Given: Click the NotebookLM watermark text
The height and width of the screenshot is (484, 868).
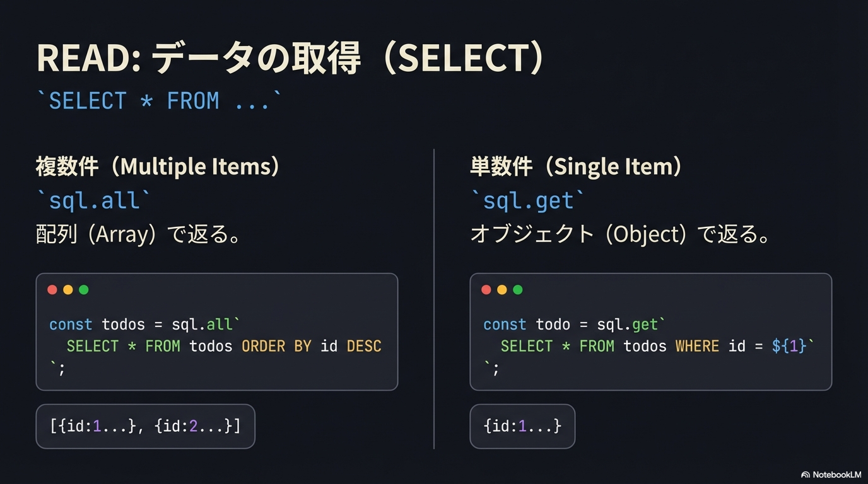Looking at the screenshot, I should pyautogui.click(x=836, y=475).
